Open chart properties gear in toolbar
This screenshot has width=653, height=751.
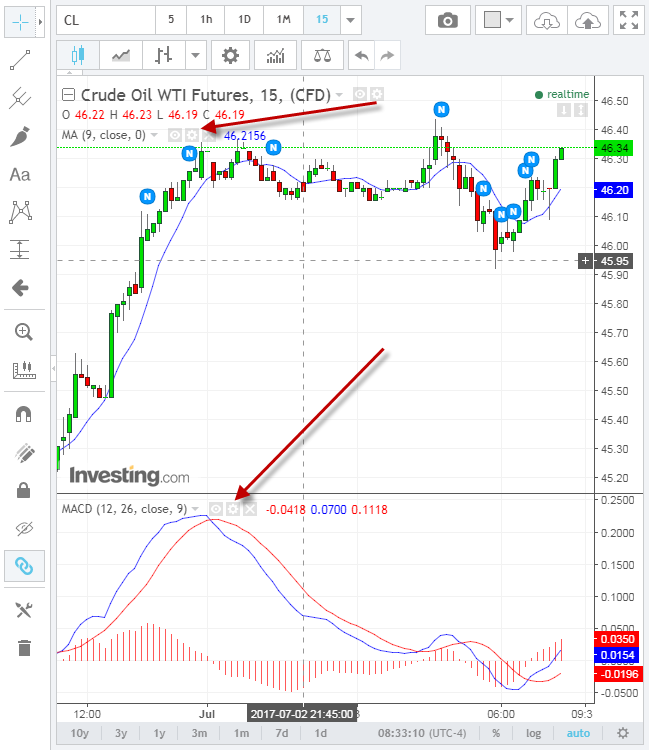tap(230, 56)
